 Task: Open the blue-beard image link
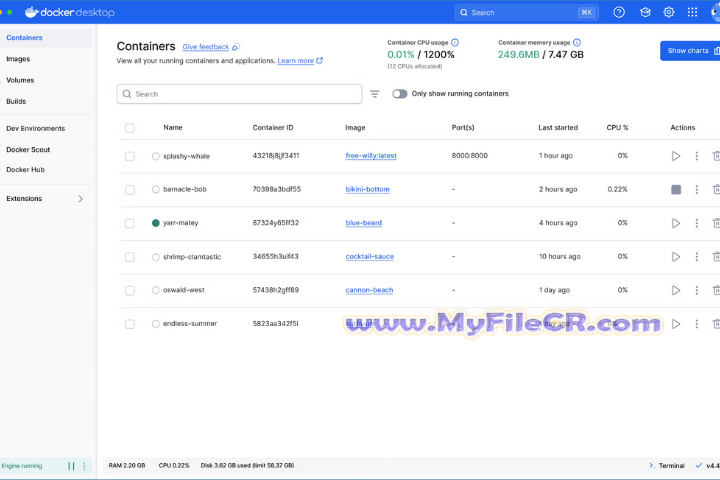click(x=364, y=223)
